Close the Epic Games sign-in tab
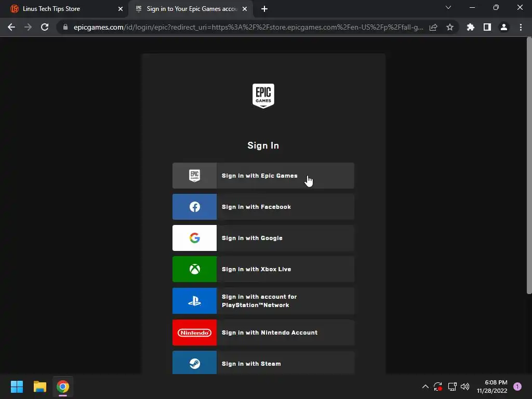Viewport: 532px width, 399px height. pyautogui.click(x=245, y=9)
